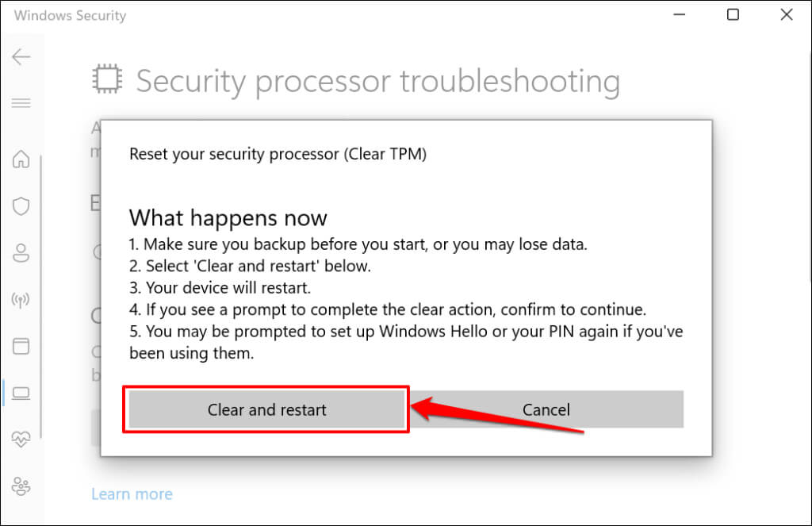The width and height of the screenshot is (812, 526).
Task: Open the Device security laptop icon
Action: tap(21, 393)
